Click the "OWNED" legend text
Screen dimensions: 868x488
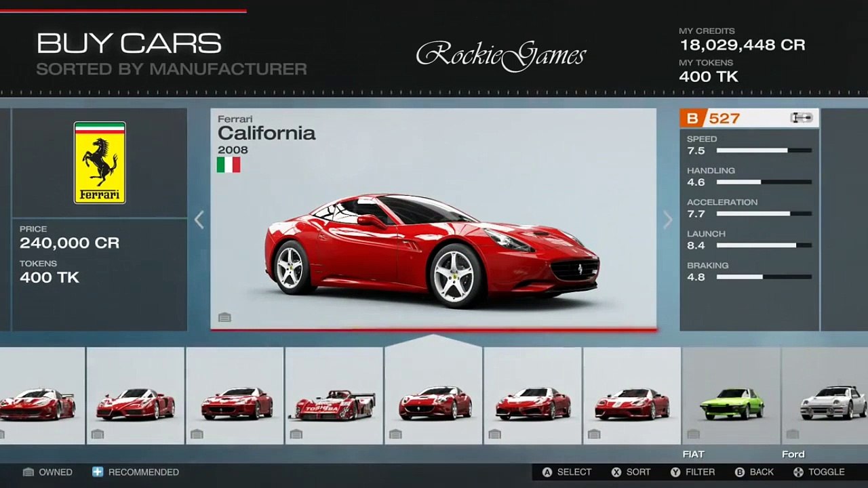tap(56, 472)
